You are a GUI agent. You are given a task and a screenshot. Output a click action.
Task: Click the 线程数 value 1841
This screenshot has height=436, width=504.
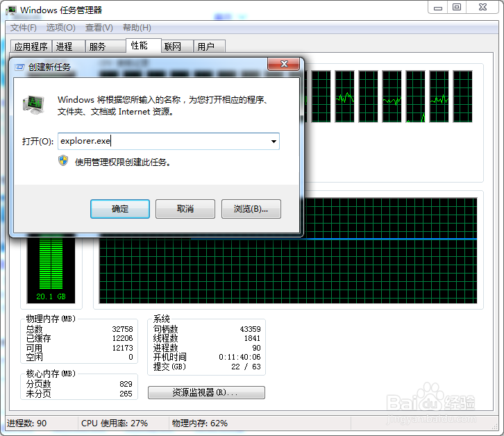pyautogui.click(x=252, y=338)
